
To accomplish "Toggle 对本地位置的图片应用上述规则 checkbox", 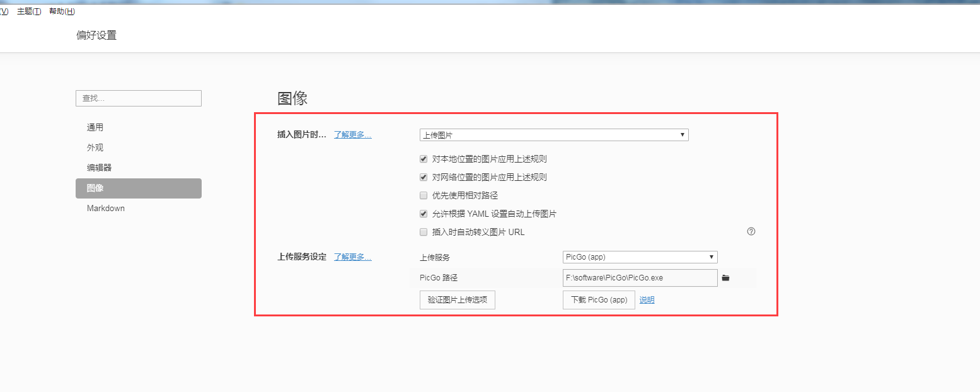I will (424, 159).
